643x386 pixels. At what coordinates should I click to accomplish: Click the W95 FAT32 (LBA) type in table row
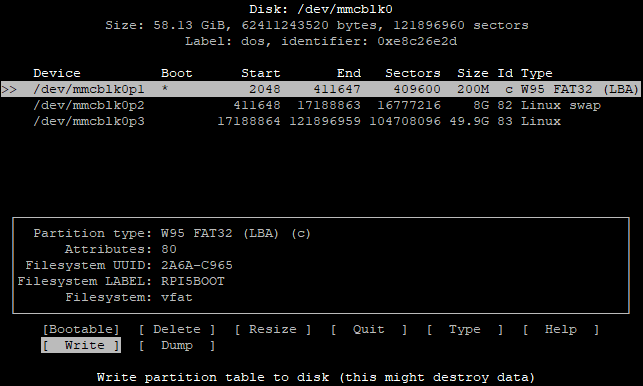pos(580,89)
